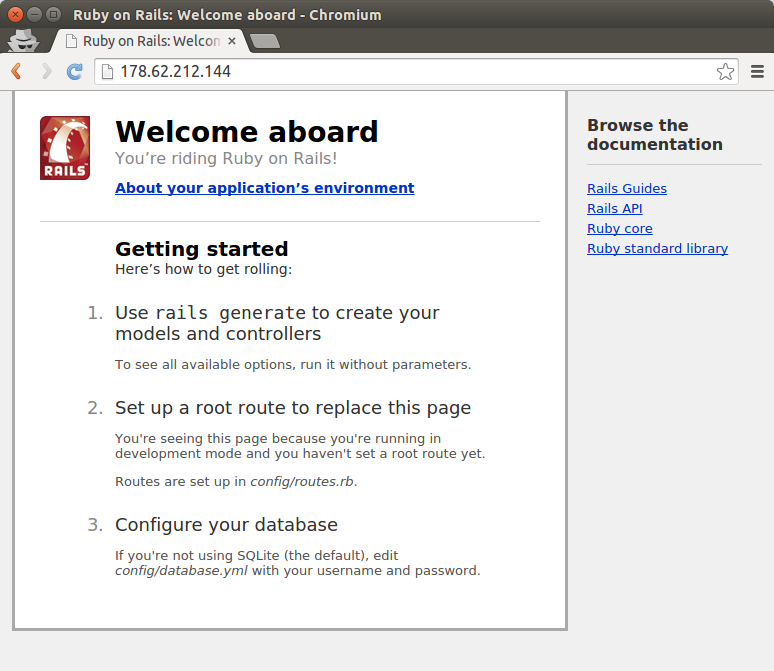
Task: Click 'Here's how to get rolling:' text
Action: [203, 269]
